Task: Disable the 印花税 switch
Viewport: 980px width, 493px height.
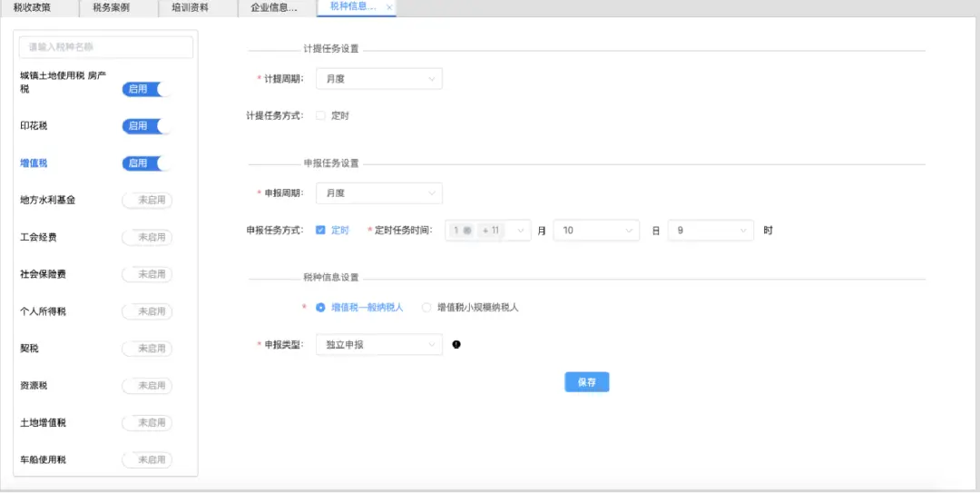Action: click(x=146, y=126)
